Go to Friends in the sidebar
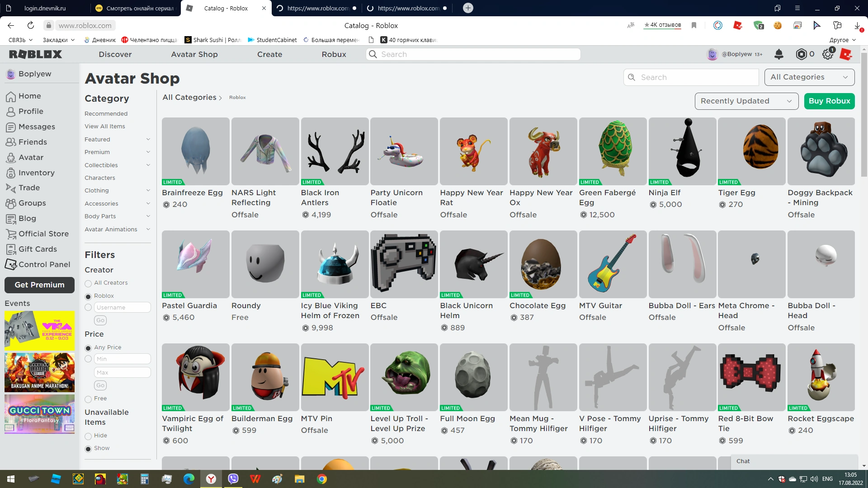The height and width of the screenshot is (488, 868). tap(33, 142)
